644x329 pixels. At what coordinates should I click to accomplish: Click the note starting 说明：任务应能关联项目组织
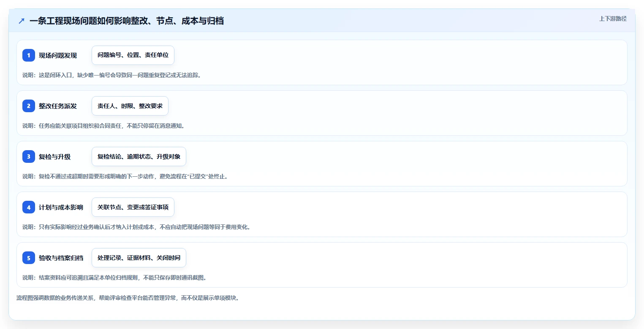tap(104, 126)
